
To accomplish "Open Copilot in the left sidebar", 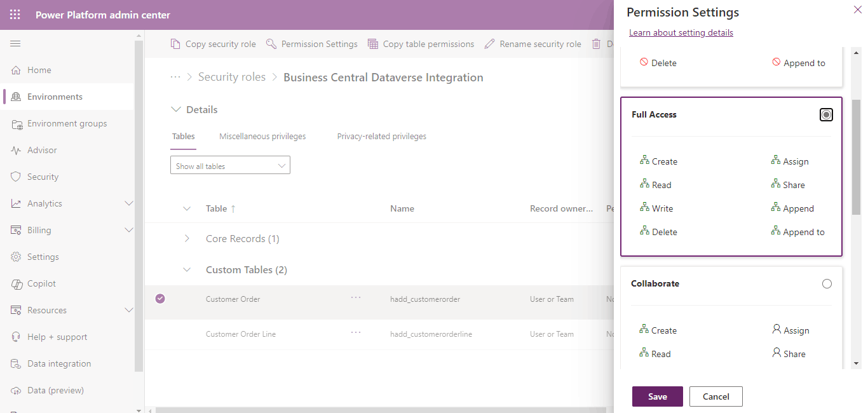I will click(x=41, y=284).
